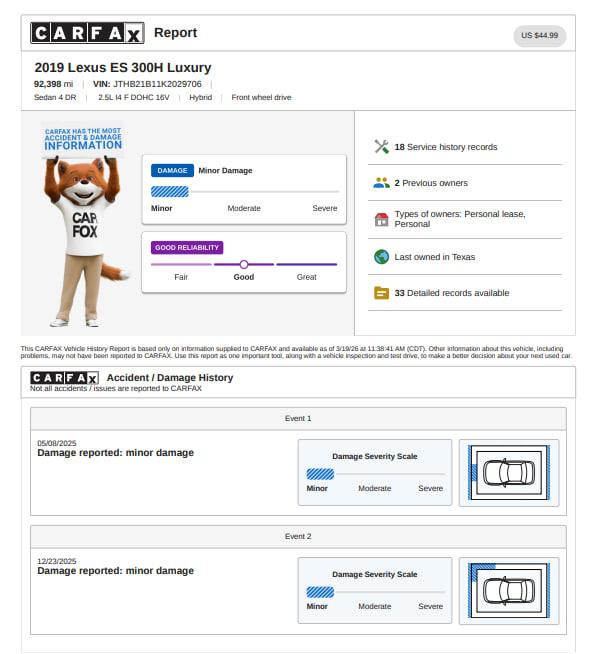
Task: Click the wrench service history icon
Action: point(381,147)
